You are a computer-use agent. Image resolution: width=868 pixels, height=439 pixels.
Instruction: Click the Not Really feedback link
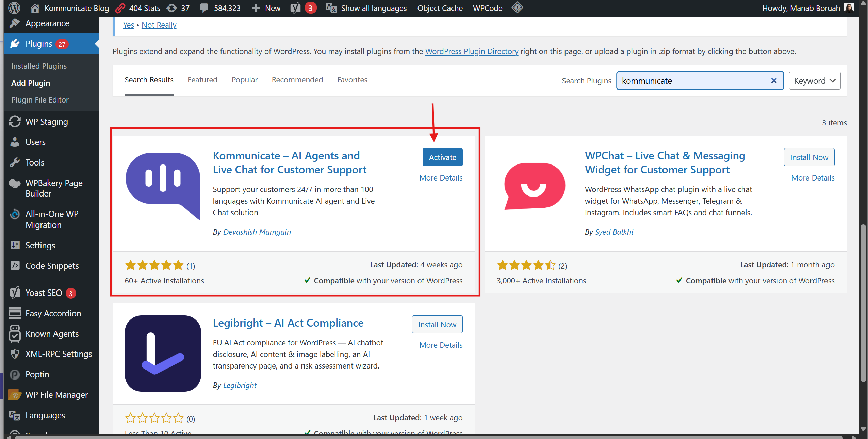[x=159, y=25]
